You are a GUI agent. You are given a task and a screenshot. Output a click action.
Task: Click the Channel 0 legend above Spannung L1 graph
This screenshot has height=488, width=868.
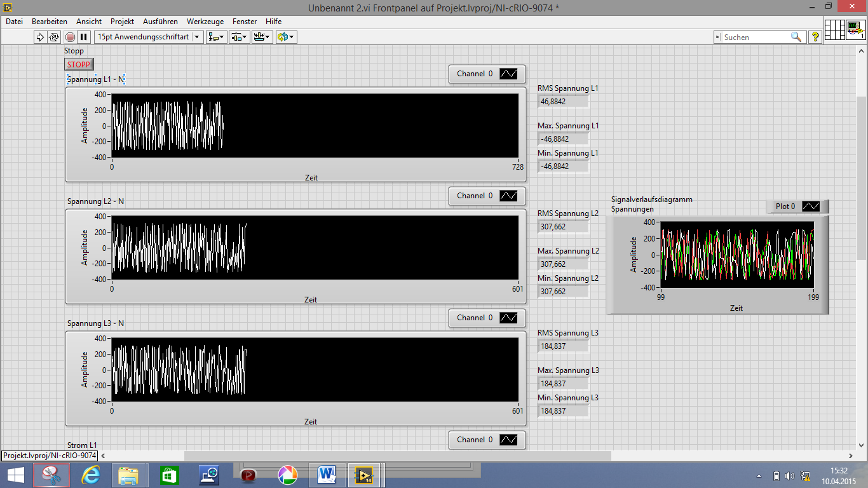point(487,74)
